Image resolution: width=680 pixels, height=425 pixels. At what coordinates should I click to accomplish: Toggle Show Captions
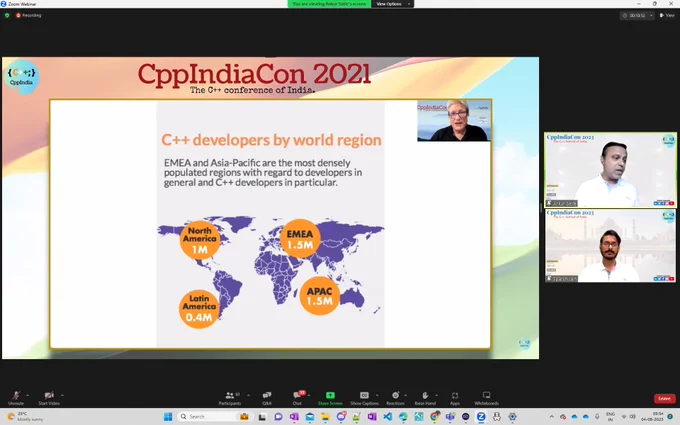point(364,397)
